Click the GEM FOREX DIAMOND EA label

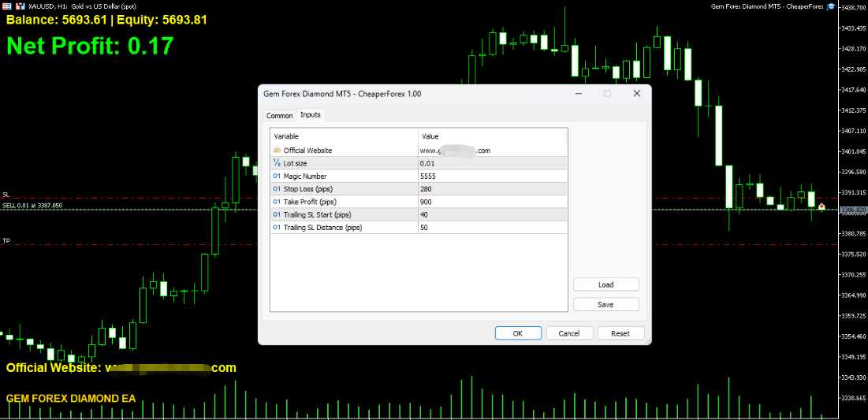coord(71,399)
